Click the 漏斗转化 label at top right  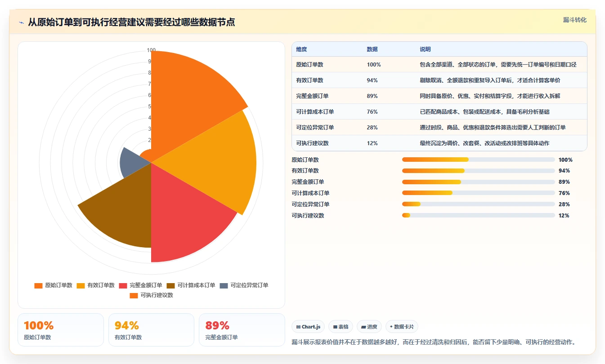575,20
